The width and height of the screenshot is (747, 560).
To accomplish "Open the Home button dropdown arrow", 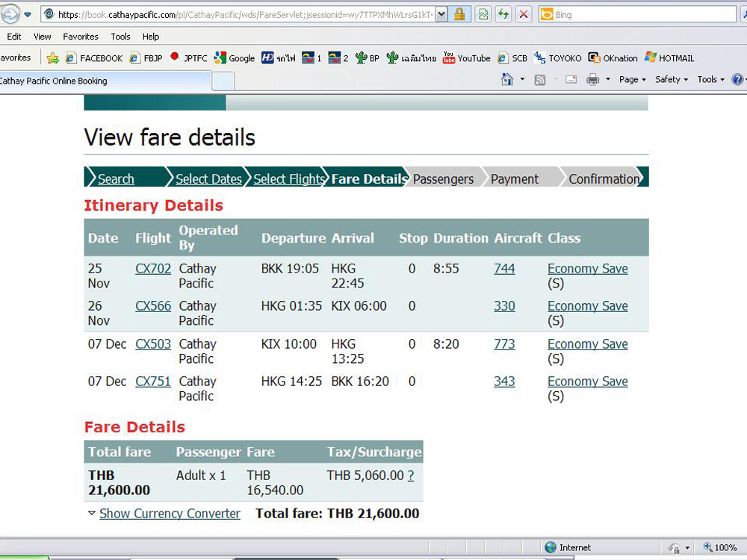I will coord(522,80).
